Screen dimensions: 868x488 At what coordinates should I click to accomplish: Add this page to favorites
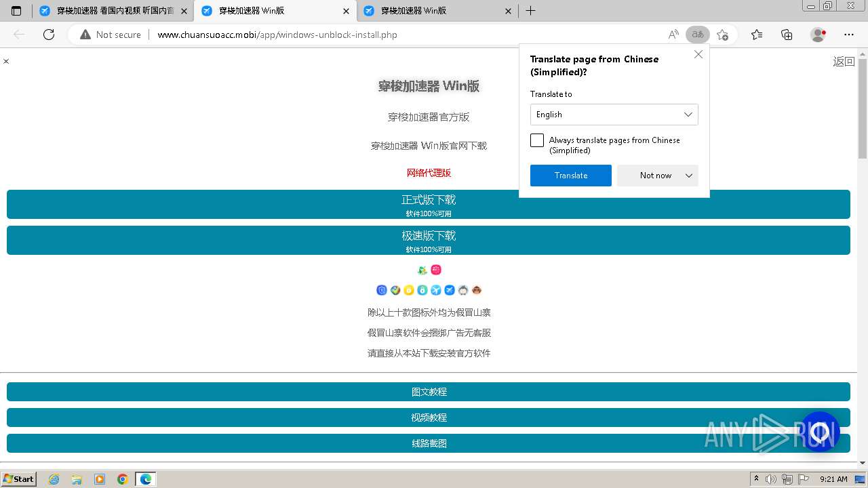[723, 35]
